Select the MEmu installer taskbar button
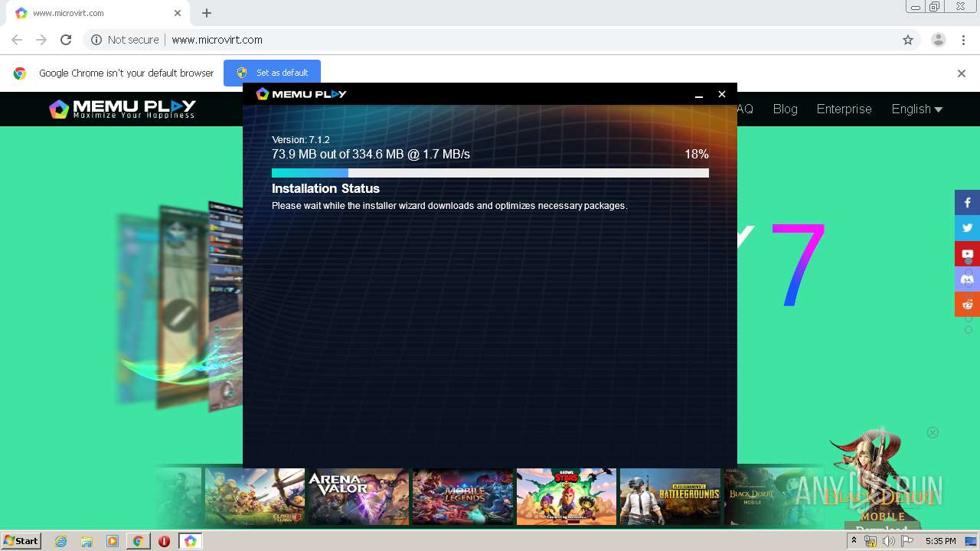 pos(190,541)
